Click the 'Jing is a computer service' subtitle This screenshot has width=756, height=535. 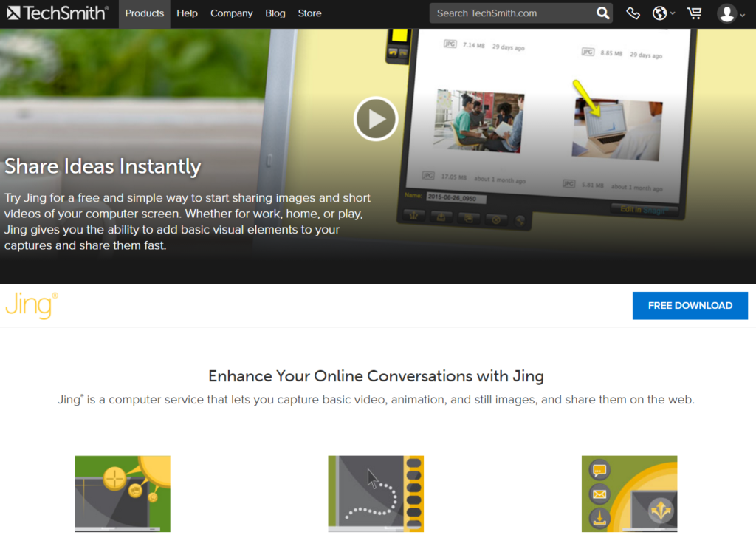pos(376,400)
